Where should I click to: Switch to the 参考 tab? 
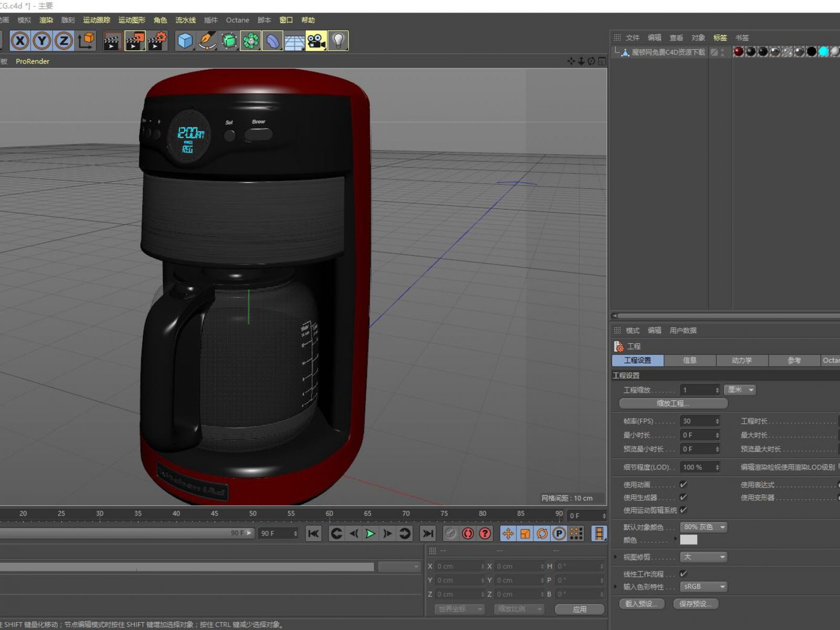[x=794, y=360]
